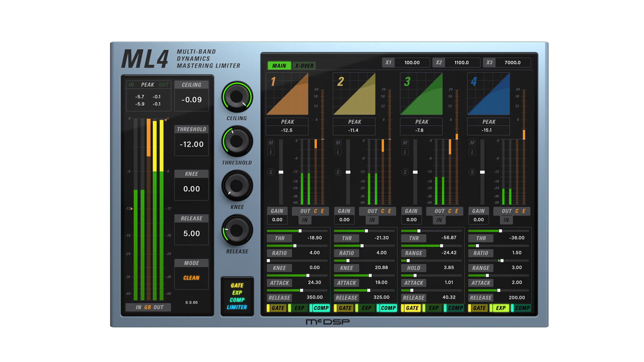This screenshot has height=362, width=644.
Task: Click the band 1 IN meter button
Action: pyautogui.click(x=305, y=220)
